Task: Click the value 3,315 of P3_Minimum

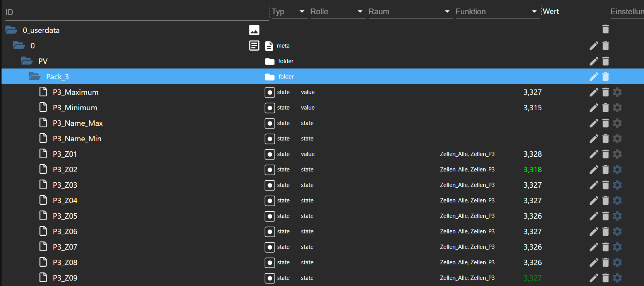Action: tap(532, 108)
